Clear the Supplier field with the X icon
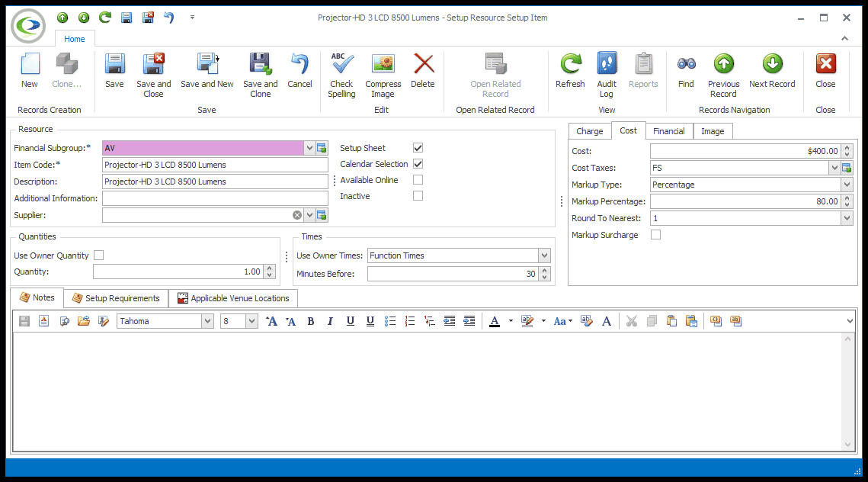 [x=297, y=215]
